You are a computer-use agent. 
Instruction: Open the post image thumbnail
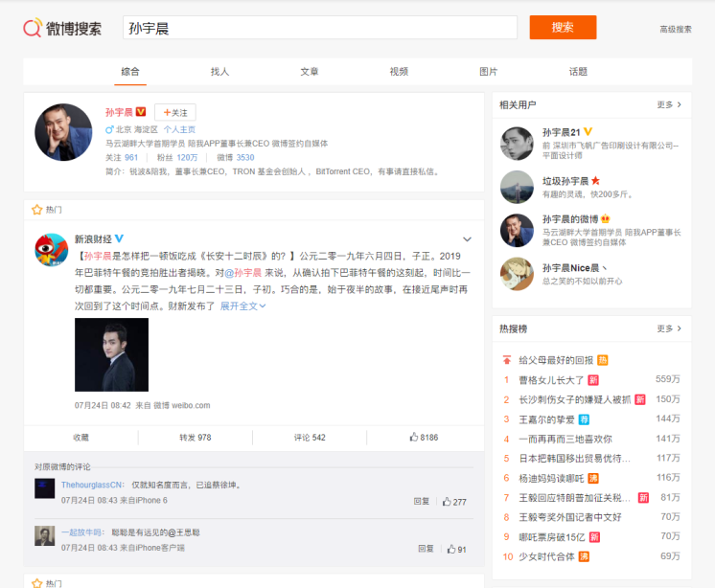[x=112, y=354]
